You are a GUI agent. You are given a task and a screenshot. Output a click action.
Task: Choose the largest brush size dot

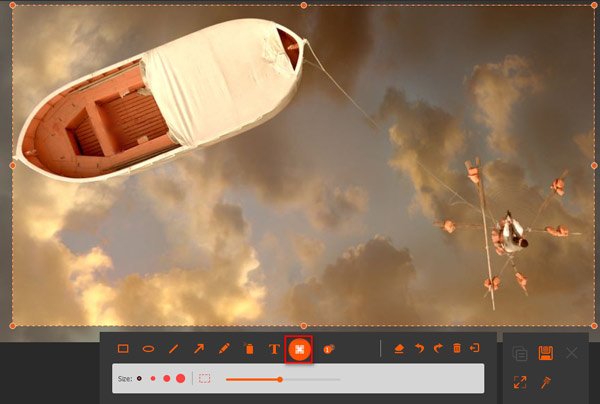click(181, 378)
